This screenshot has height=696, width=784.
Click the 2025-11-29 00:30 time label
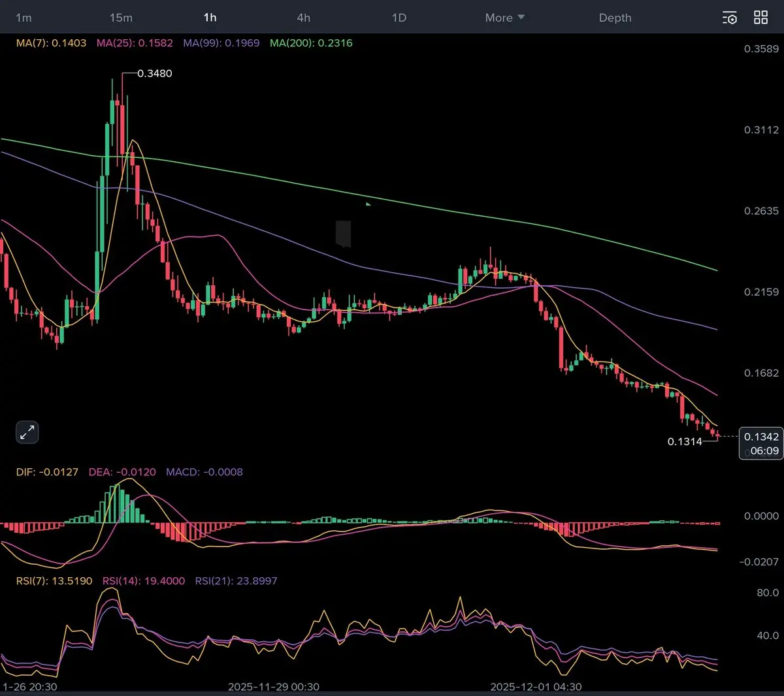click(x=274, y=687)
